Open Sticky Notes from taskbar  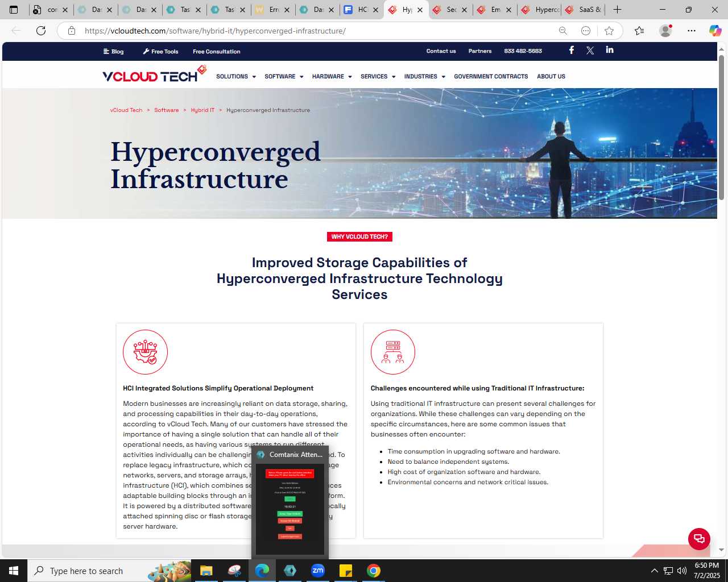(346, 571)
